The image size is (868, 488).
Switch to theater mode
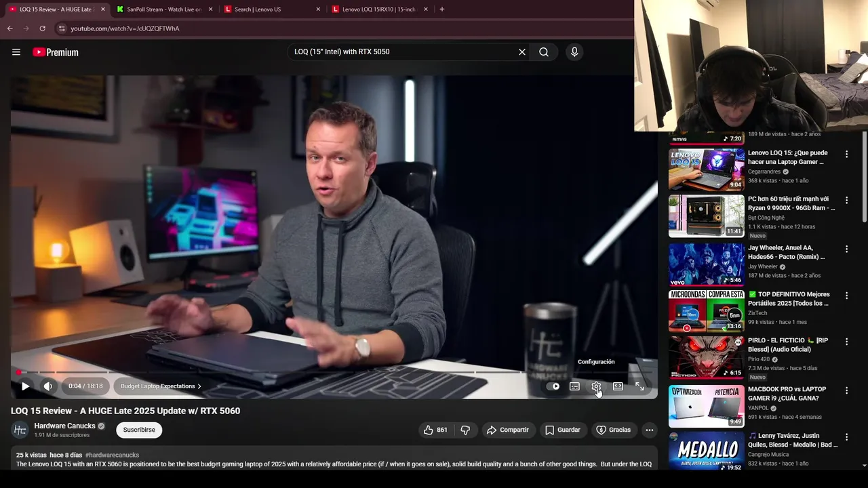pyautogui.click(x=618, y=386)
